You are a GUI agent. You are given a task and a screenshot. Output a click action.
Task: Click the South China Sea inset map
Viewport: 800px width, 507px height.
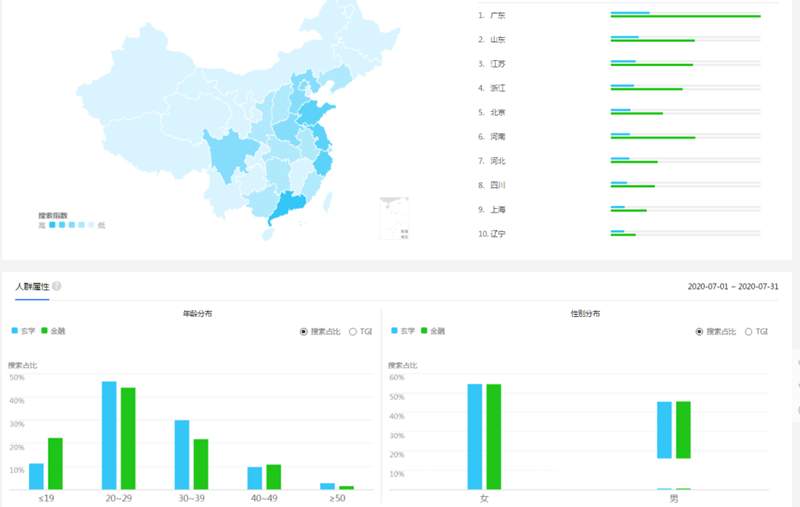pos(394,219)
